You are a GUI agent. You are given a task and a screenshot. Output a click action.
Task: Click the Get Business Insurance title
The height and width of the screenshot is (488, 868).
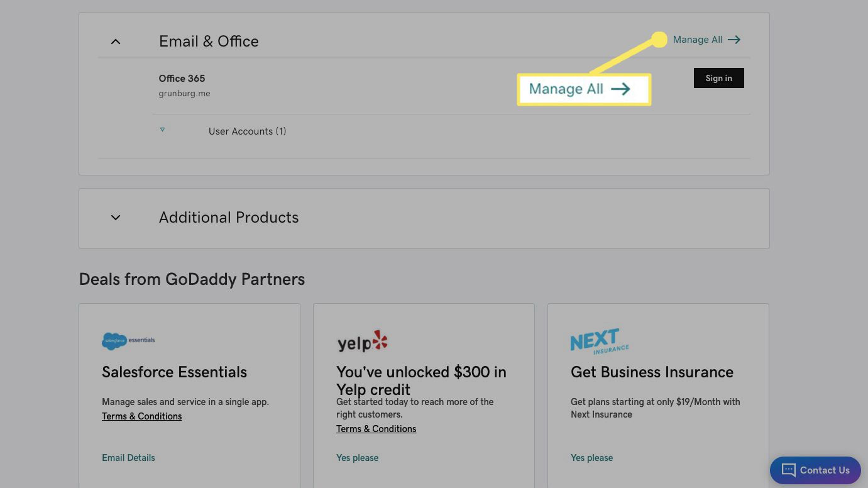[652, 372]
